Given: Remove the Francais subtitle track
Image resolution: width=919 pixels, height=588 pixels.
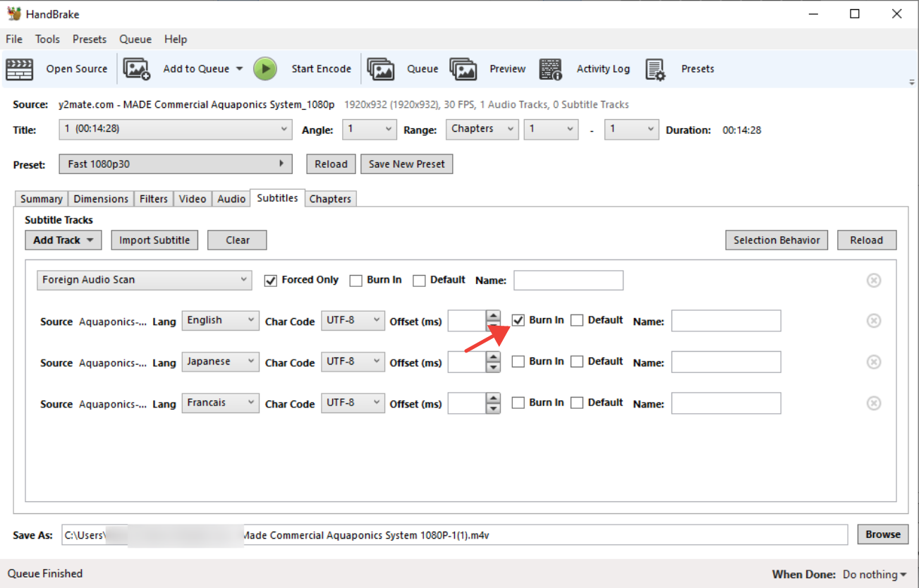Looking at the screenshot, I should tap(873, 403).
